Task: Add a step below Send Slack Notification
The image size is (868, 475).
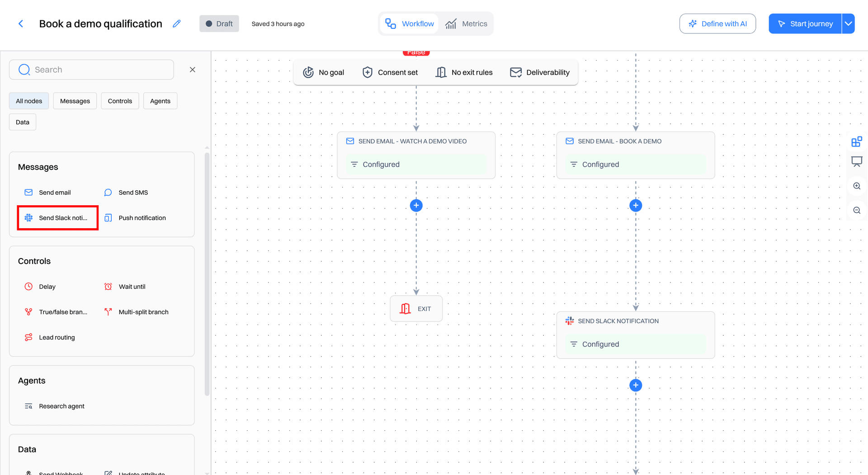Action: tap(636, 385)
